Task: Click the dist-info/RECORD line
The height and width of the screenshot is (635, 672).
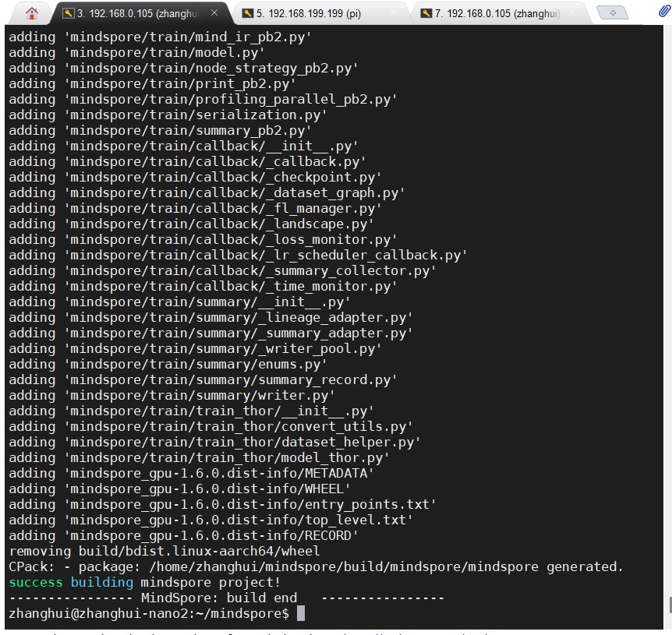Action: pyautogui.click(x=183, y=536)
